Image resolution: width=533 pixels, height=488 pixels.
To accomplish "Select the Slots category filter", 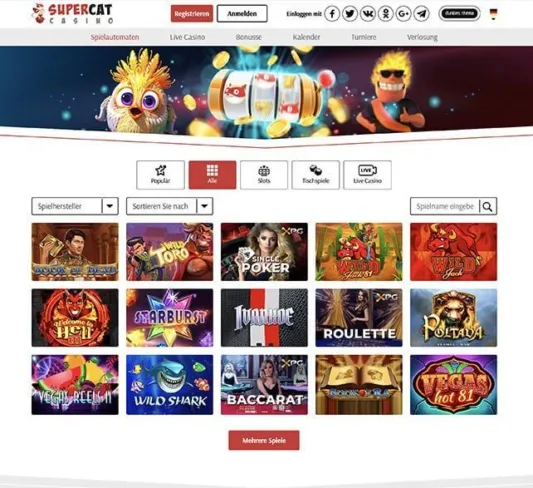I will tap(264, 175).
